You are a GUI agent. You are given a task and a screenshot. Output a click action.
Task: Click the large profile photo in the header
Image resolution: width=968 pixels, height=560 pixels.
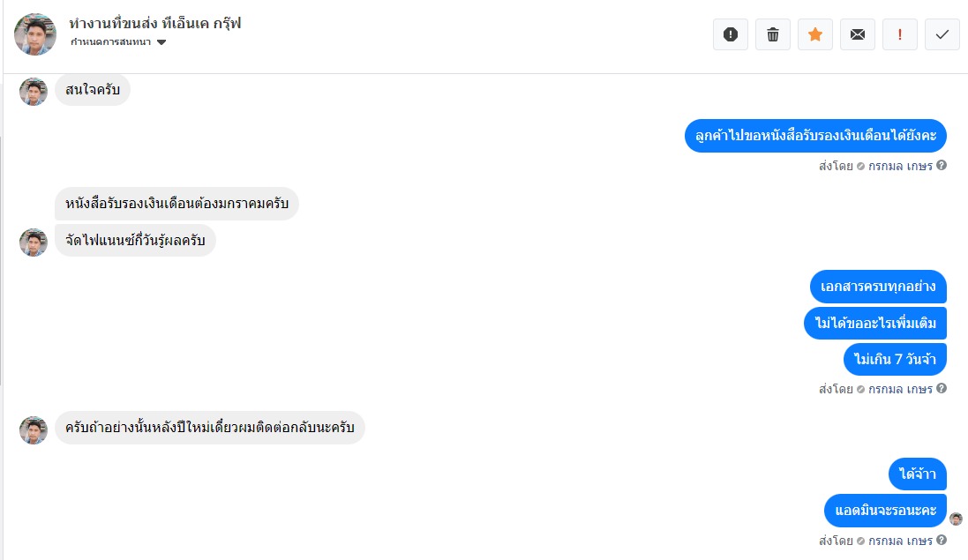point(35,34)
